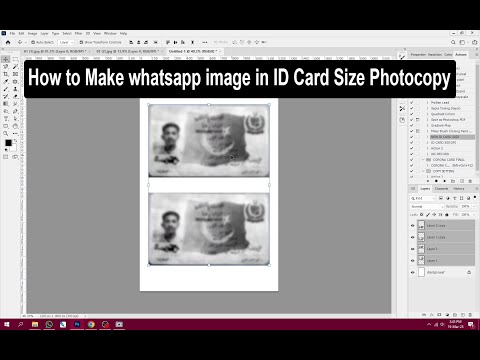The image size is (480, 360).
Task: Click the Home icon in options bar
Action: point(8,42)
